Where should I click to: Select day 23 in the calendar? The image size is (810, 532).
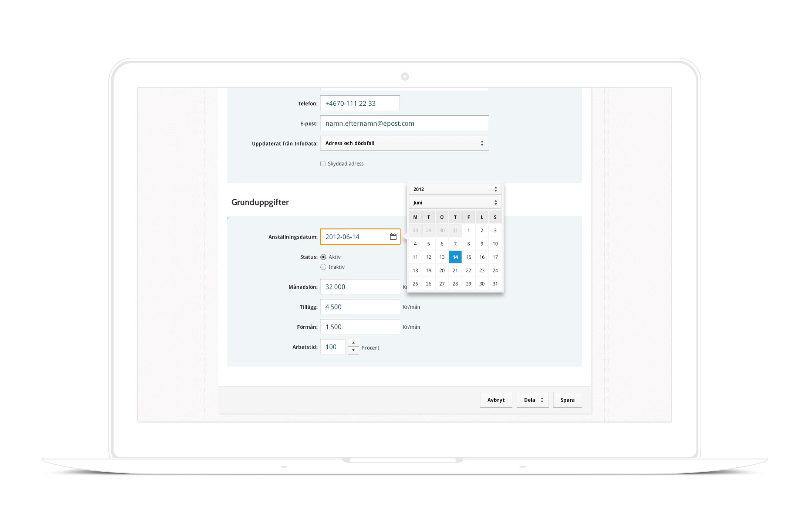coord(482,270)
